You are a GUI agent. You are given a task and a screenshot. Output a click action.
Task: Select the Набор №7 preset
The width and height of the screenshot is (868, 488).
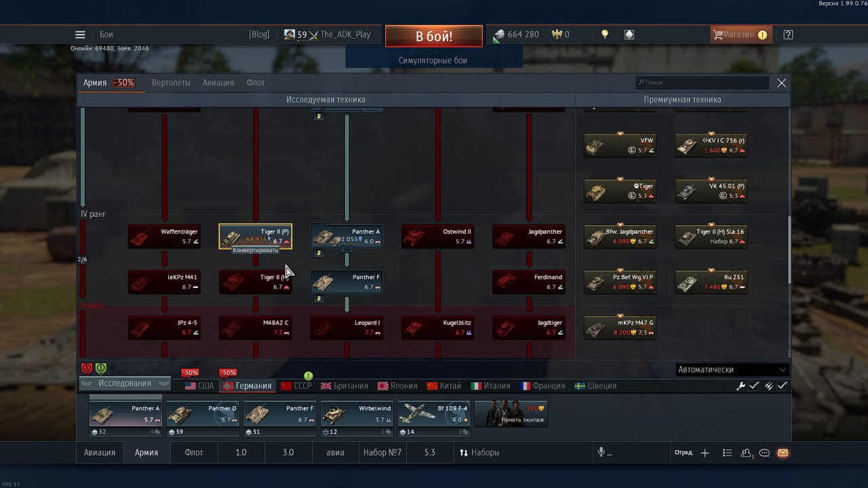click(x=382, y=452)
